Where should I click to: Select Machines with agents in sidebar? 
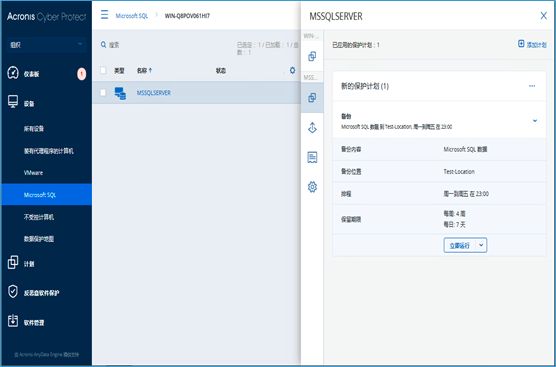click(x=49, y=151)
